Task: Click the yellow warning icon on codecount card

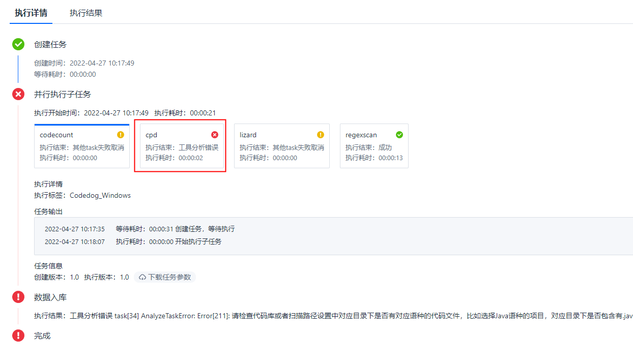Action: click(x=121, y=134)
